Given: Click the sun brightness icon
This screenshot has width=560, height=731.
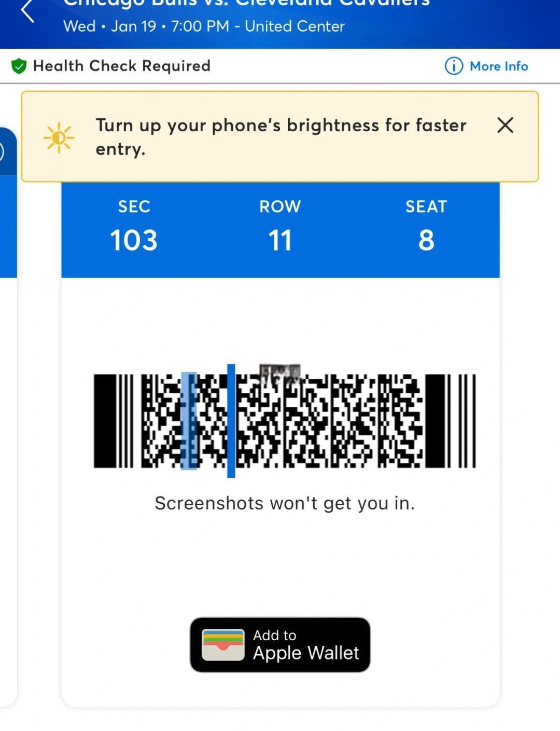Looking at the screenshot, I should pos(59,137).
